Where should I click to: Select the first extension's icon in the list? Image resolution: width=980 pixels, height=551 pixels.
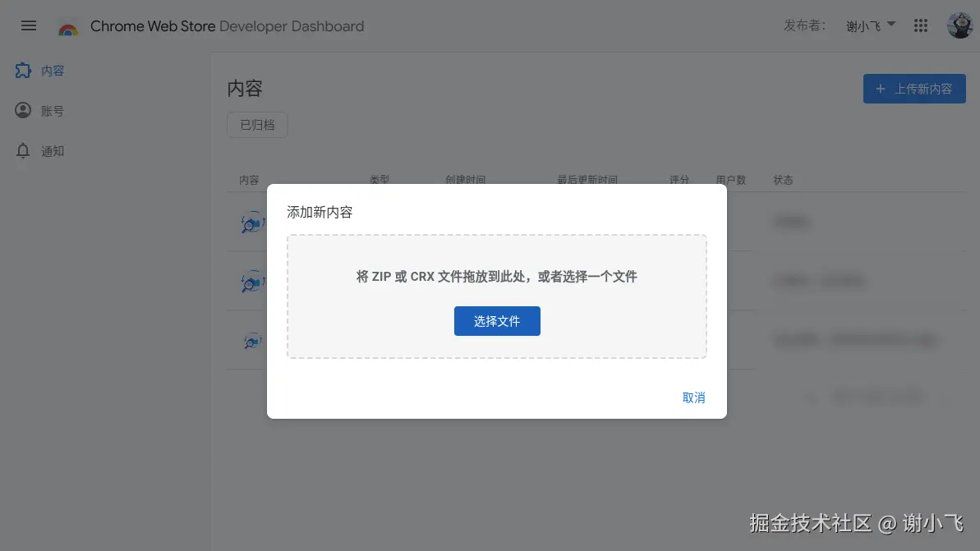251,222
